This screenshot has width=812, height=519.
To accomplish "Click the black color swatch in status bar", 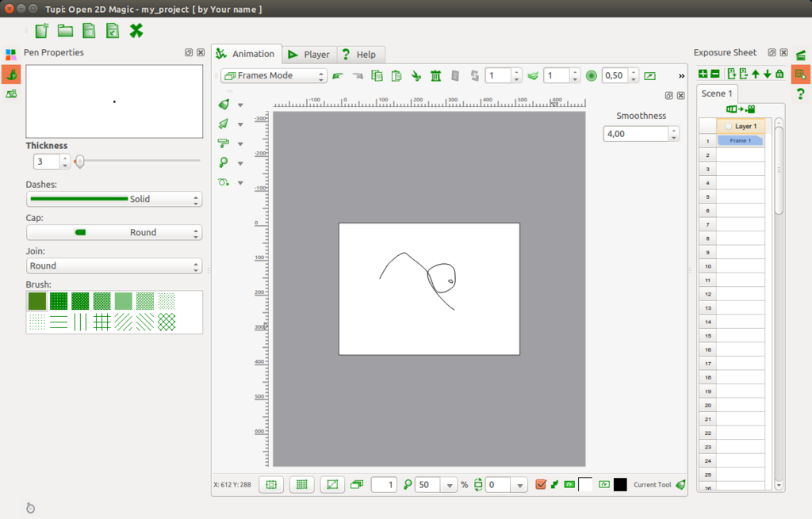I will point(620,485).
